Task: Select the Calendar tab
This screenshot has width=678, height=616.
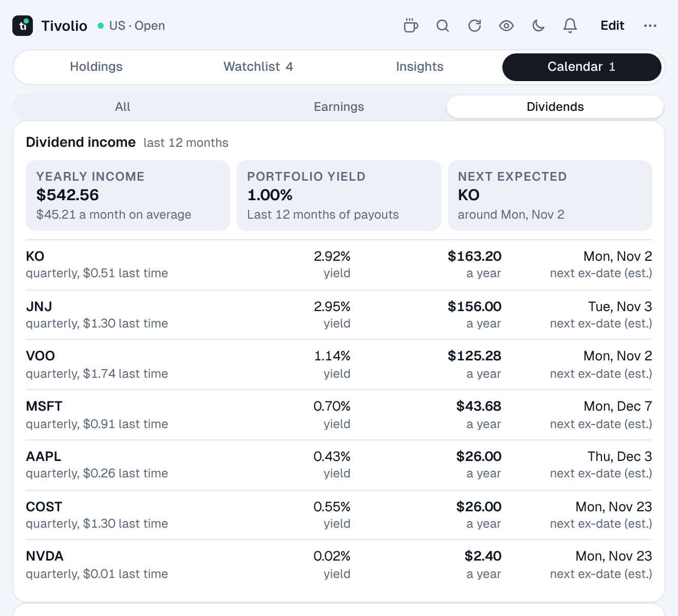Action: pos(581,67)
